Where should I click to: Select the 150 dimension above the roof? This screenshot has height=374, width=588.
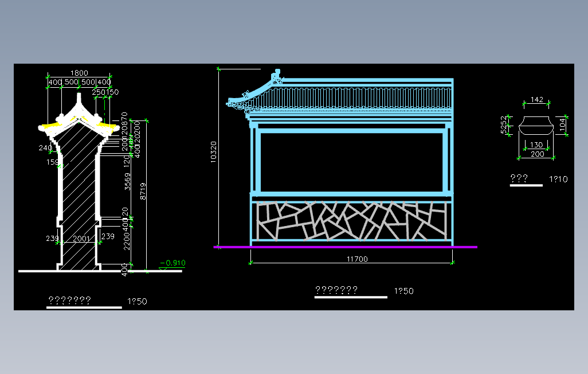pos(112,92)
